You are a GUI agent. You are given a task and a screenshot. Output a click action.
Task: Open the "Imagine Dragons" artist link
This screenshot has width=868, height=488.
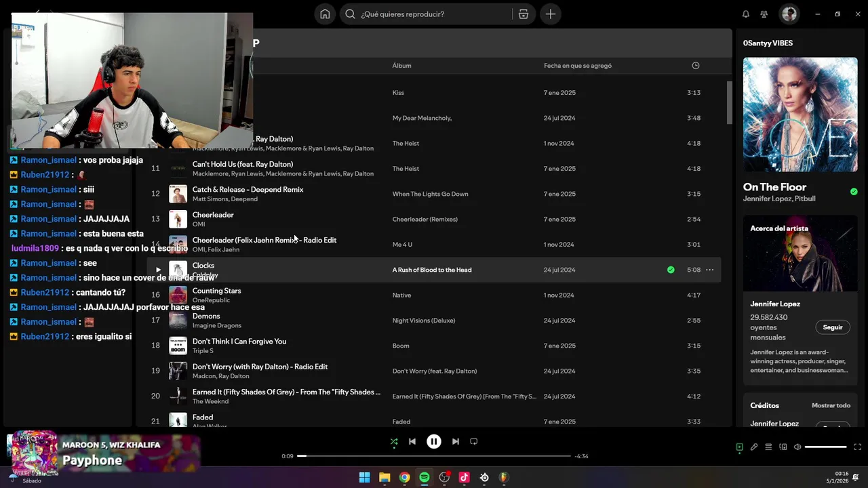[217, 325]
